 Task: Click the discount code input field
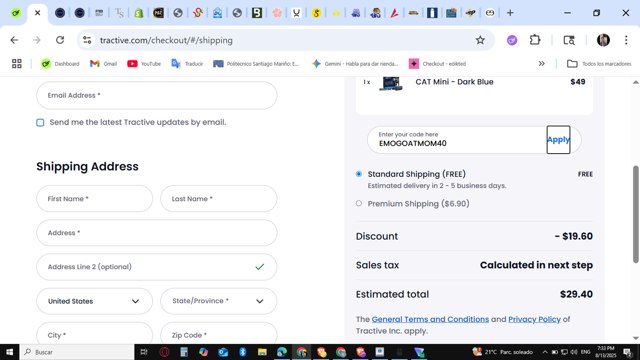(x=457, y=140)
